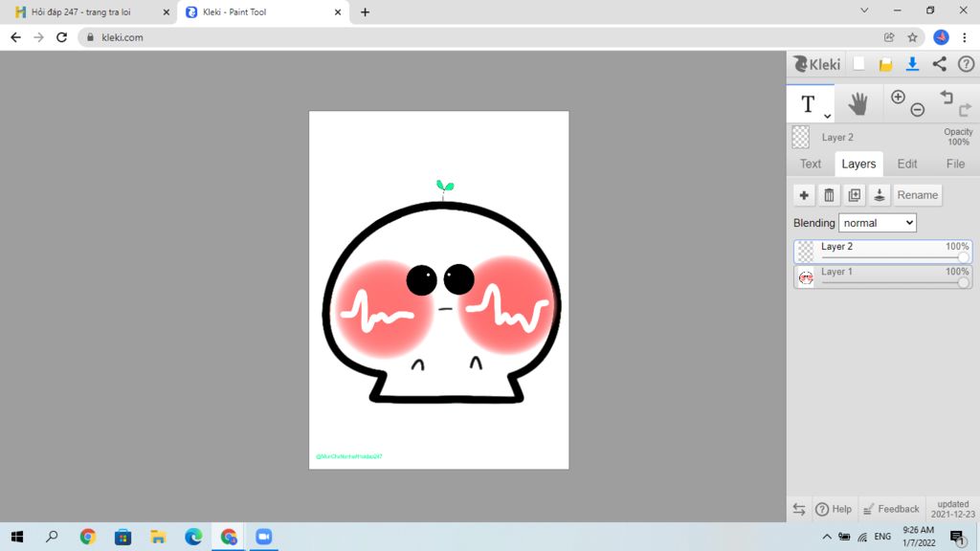The width and height of the screenshot is (980, 551).
Task: Merge layer down icon
Action: pos(879,195)
